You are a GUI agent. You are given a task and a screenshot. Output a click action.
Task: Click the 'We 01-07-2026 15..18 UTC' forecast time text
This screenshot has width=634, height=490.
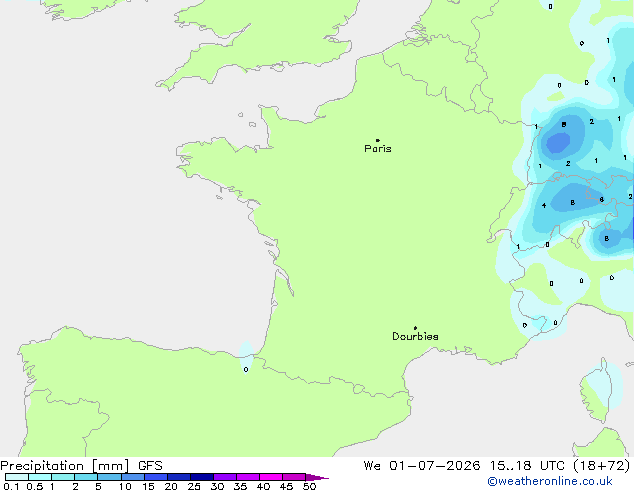tap(464, 466)
